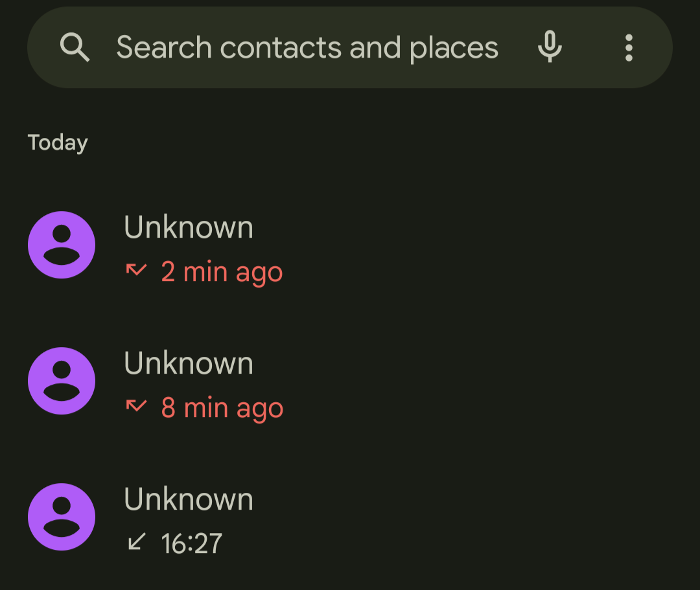Open first Unknown call entry name

[189, 227]
